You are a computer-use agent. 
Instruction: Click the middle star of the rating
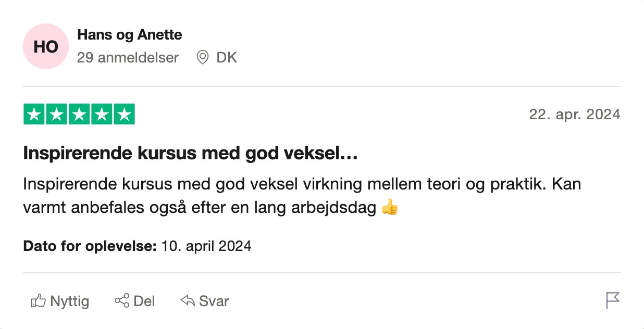tap(80, 114)
